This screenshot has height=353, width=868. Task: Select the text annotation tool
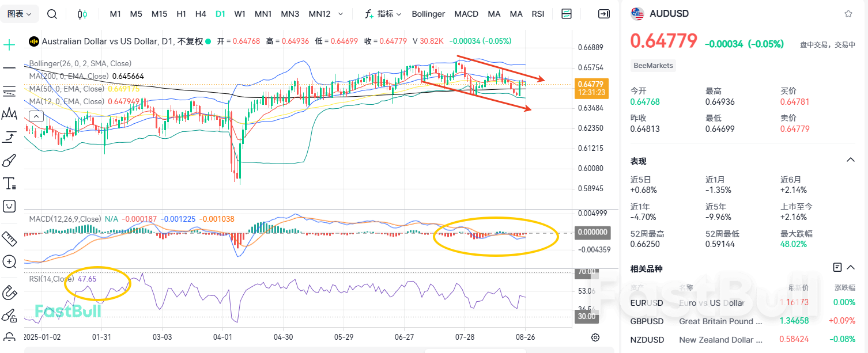point(9,183)
